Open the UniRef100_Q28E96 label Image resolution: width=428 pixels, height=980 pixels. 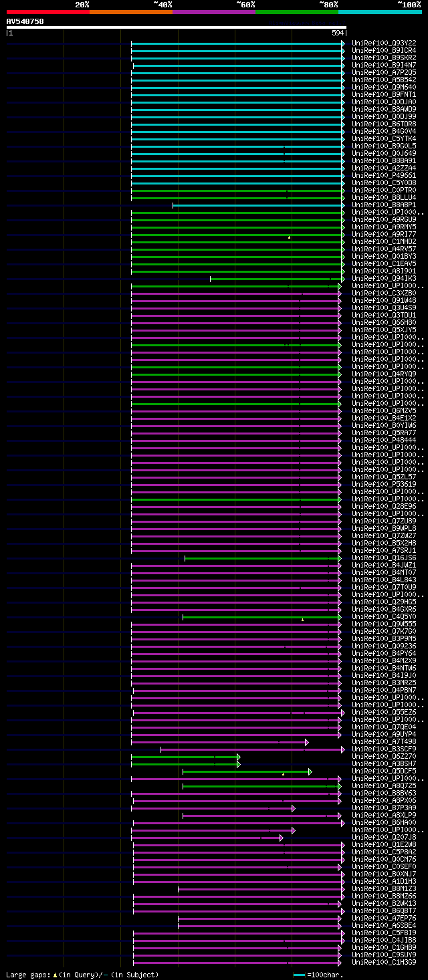click(x=384, y=507)
